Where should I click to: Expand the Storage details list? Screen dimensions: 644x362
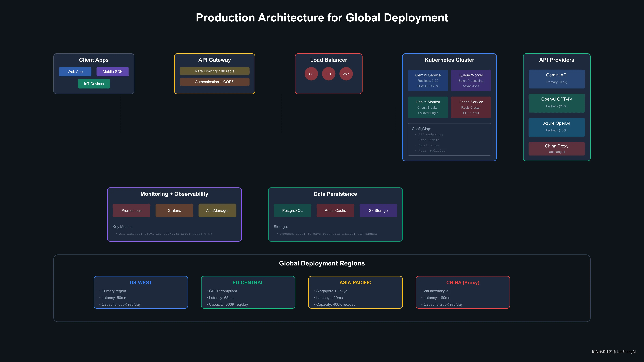[281, 227]
